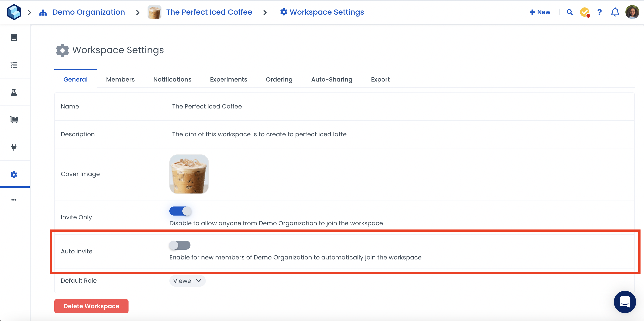Click the onboarding checkmark badge icon
The image size is (644, 321).
[585, 12]
